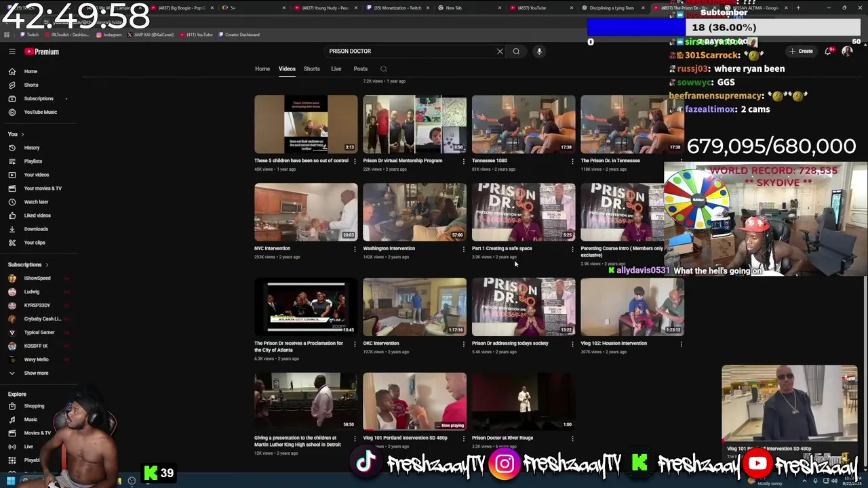This screenshot has width=868, height=488.
Task: Open the Twitch bookmark
Action: [x=29, y=35]
